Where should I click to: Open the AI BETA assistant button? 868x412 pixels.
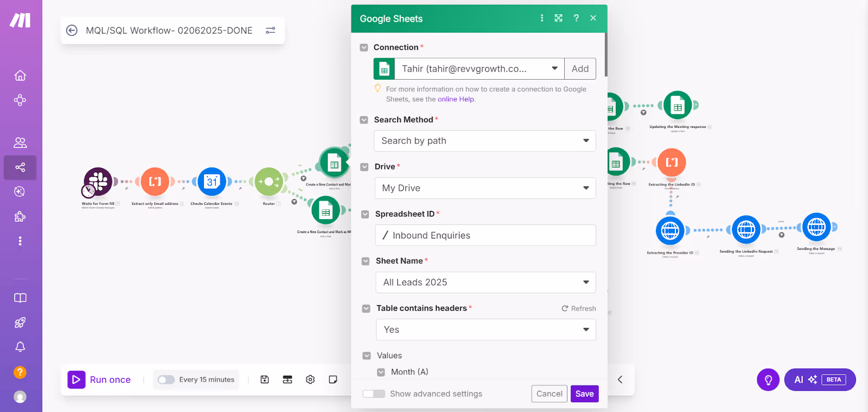(x=820, y=379)
